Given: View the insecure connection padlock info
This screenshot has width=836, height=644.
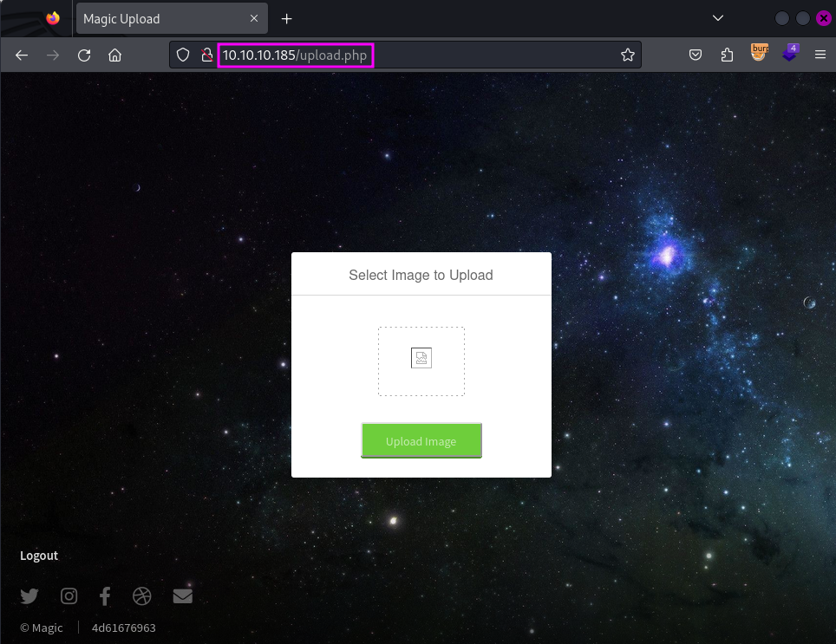Looking at the screenshot, I should (x=207, y=55).
